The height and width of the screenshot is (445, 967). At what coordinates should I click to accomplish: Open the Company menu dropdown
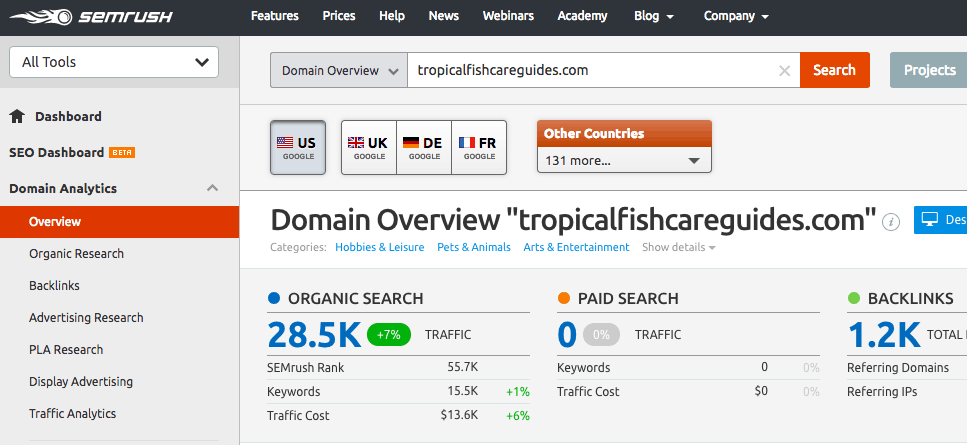tap(736, 16)
